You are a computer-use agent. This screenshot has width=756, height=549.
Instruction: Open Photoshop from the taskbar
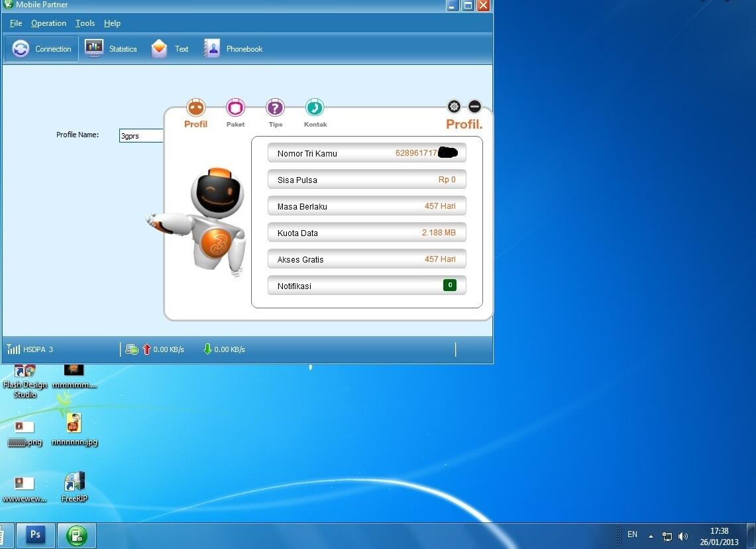(36, 535)
